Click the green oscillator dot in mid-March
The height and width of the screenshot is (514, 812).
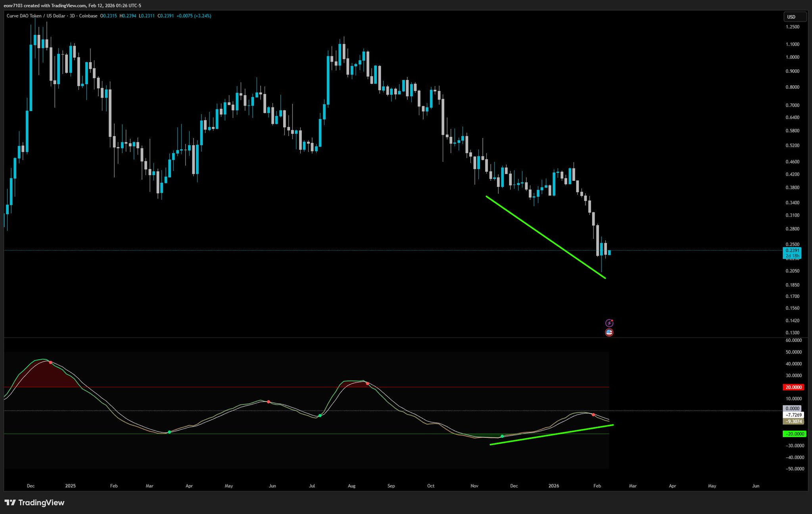[x=169, y=432]
